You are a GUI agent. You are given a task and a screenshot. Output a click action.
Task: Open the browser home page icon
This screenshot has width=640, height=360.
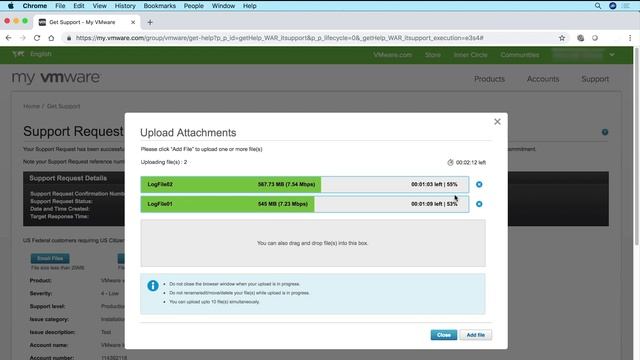[x=51, y=38]
